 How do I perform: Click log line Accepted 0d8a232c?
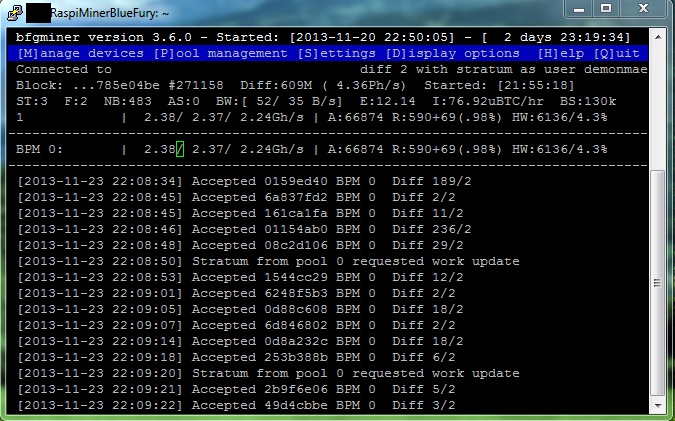240,341
